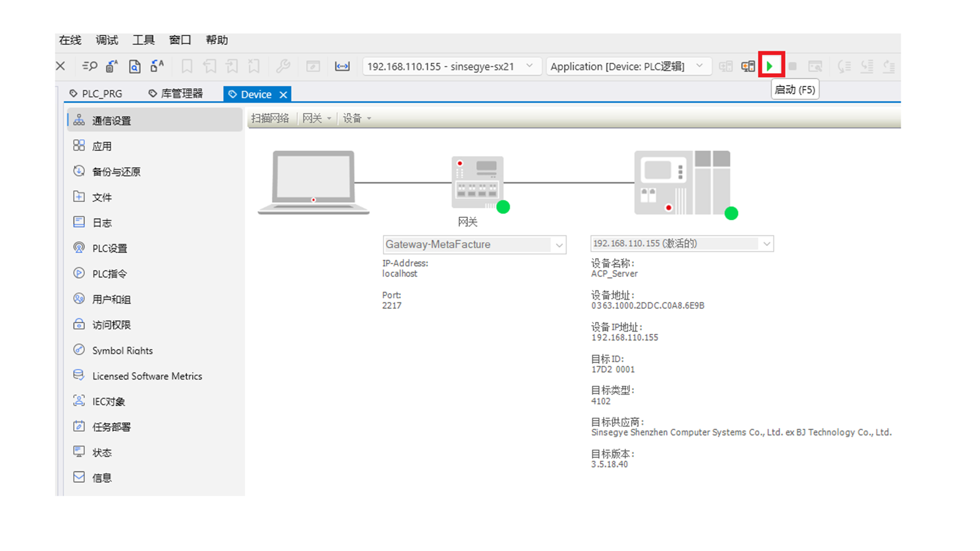Click the horizontal arrows icon before IP dropdown
The width and height of the screenshot is (980, 551).
342,66
